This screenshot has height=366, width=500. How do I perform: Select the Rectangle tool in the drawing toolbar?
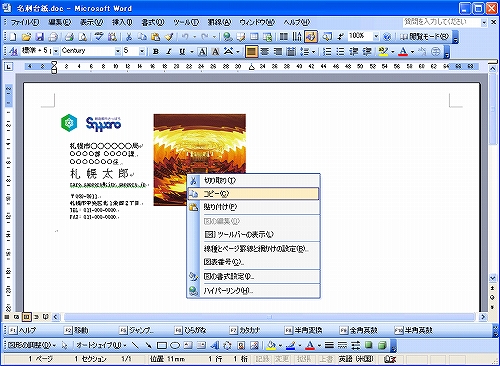[162, 345]
